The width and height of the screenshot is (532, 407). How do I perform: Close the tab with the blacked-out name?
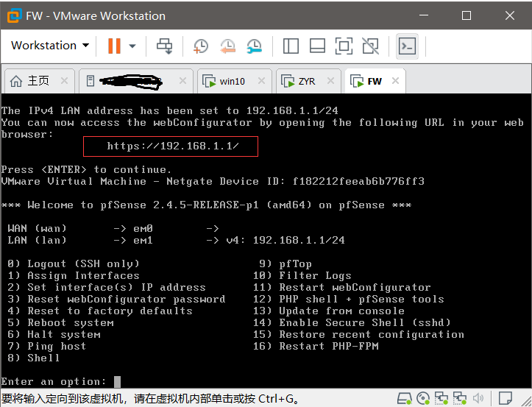coord(182,81)
